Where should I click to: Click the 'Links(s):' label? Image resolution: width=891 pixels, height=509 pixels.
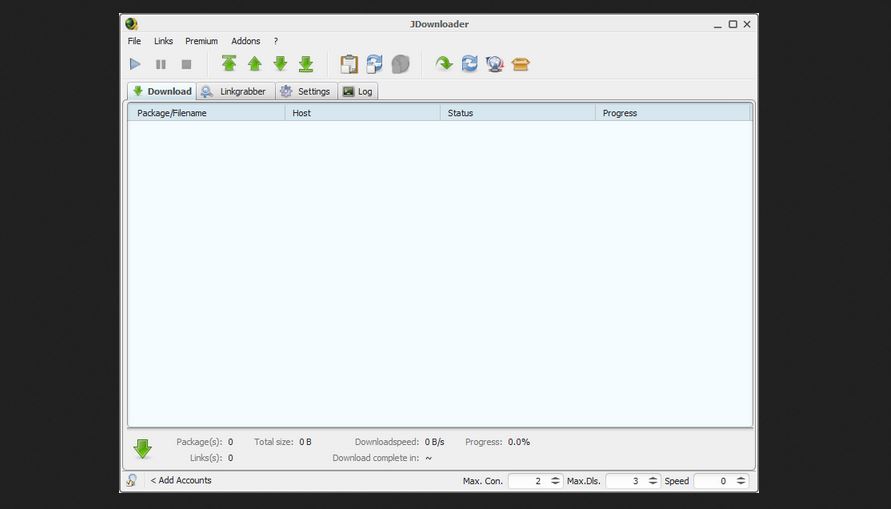(206, 457)
